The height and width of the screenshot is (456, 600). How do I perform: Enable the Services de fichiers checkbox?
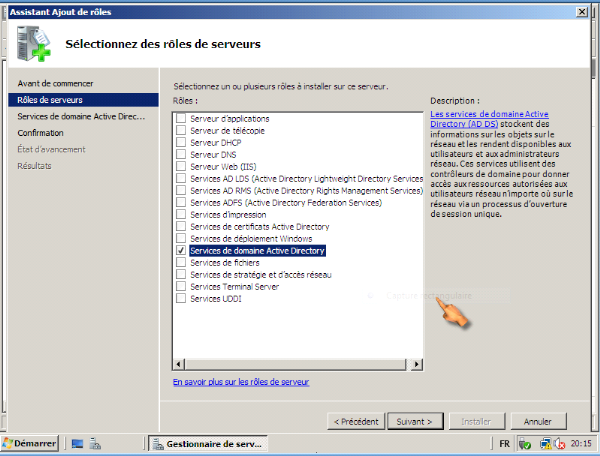coord(181,262)
